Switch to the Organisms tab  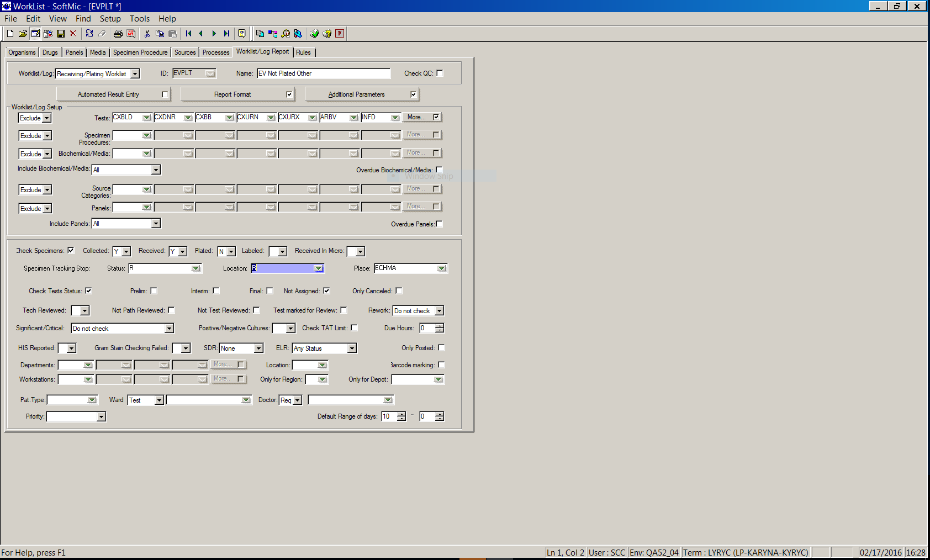22,52
